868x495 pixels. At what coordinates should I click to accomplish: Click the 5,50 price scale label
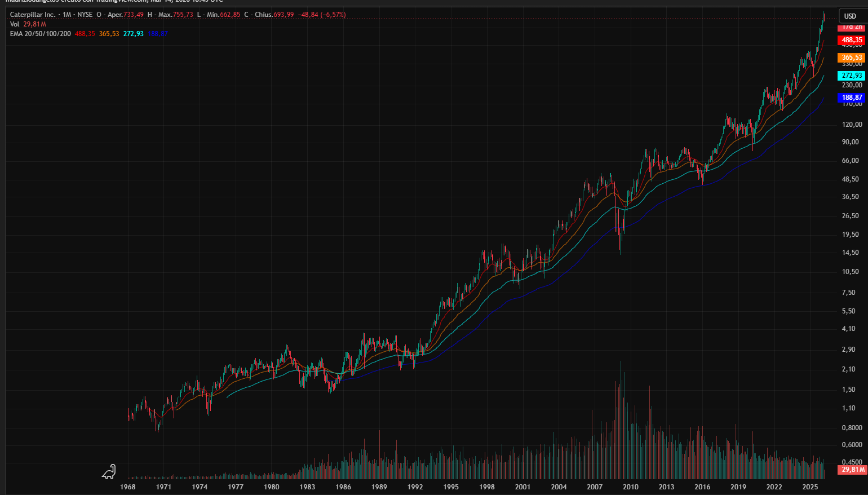click(x=849, y=311)
